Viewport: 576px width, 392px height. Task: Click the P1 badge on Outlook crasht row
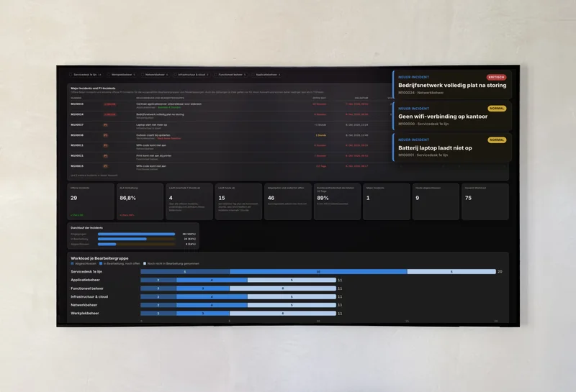(105, 135)
